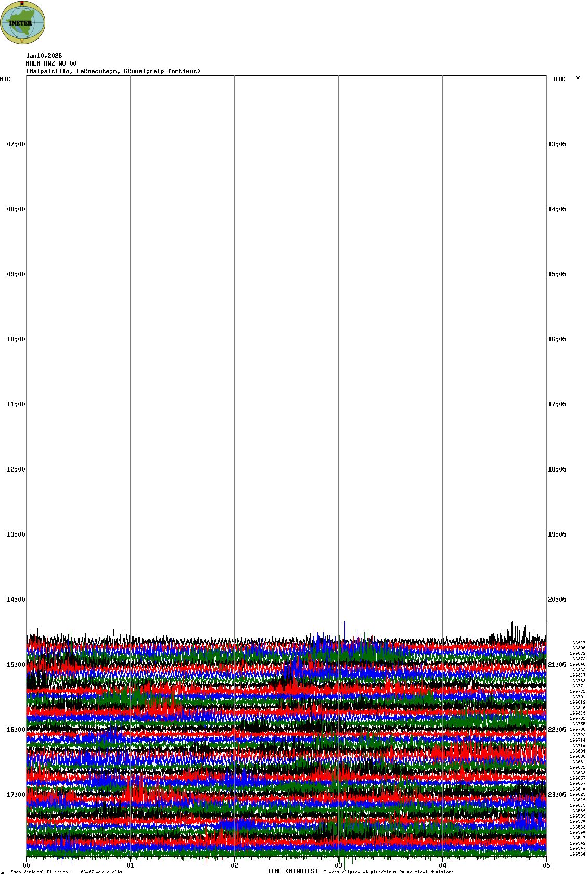Click the INETER logo

[x=23, y=22]
